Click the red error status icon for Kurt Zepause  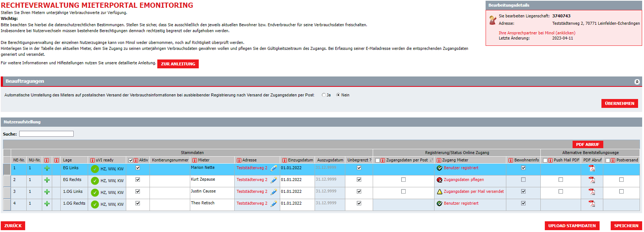click(x=440, y=180)
